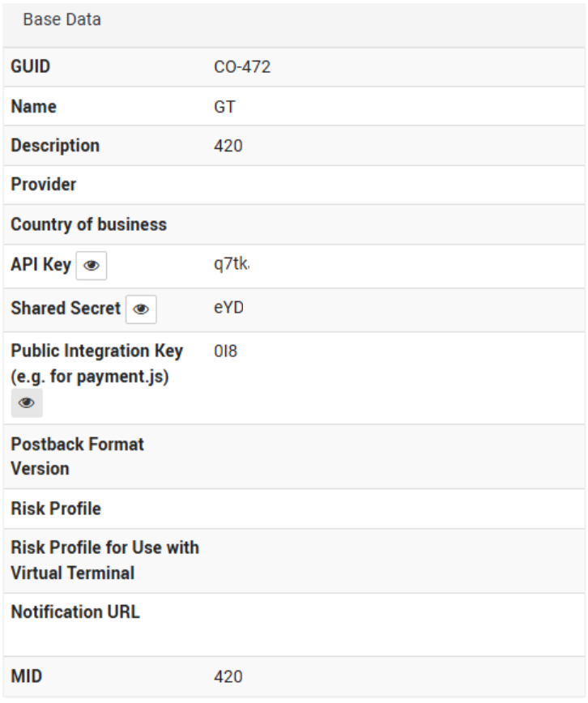Click the Country of business label
The image size is (588, 703).
point(88,225)
